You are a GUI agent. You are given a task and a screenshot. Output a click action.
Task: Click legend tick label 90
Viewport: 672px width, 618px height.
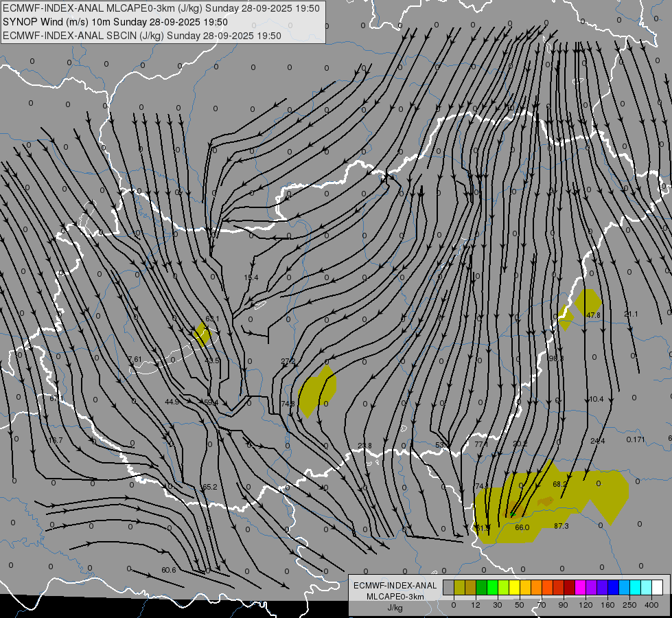[x=563, y=605]
